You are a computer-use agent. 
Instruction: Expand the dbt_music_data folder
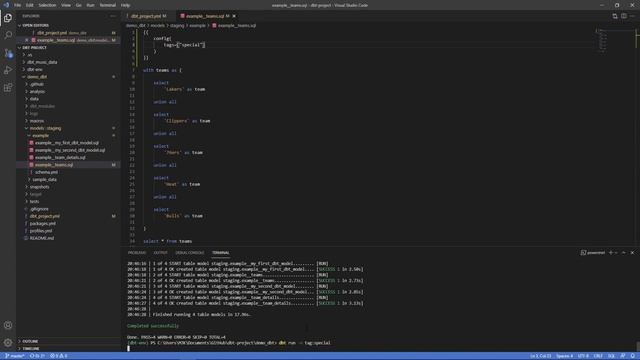(x=42, y=62)
